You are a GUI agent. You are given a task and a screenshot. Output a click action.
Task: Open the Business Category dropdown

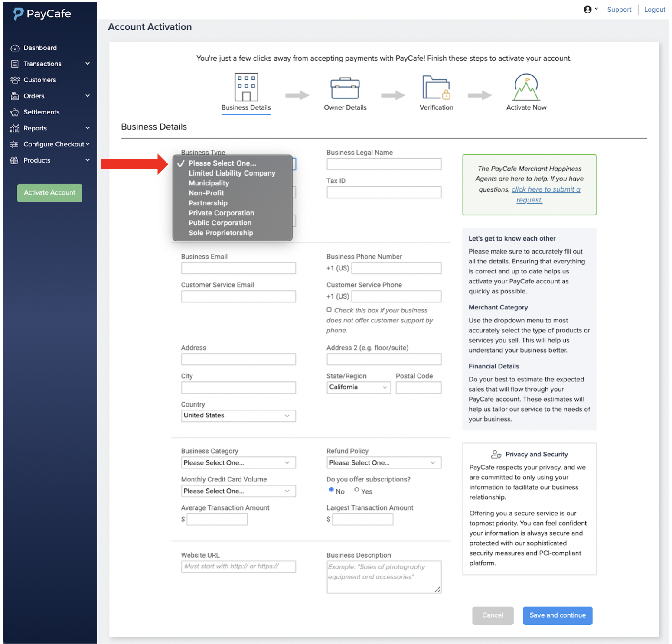[238, 463]
